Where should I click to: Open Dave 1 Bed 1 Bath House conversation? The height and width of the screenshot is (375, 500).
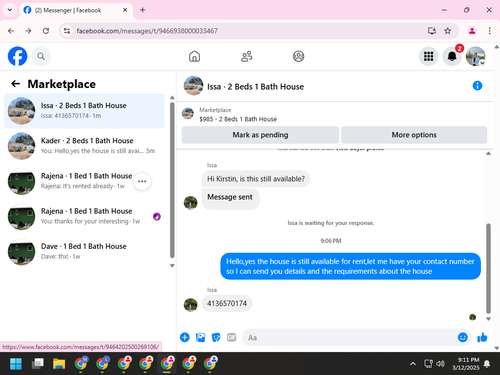click(84, 252)
